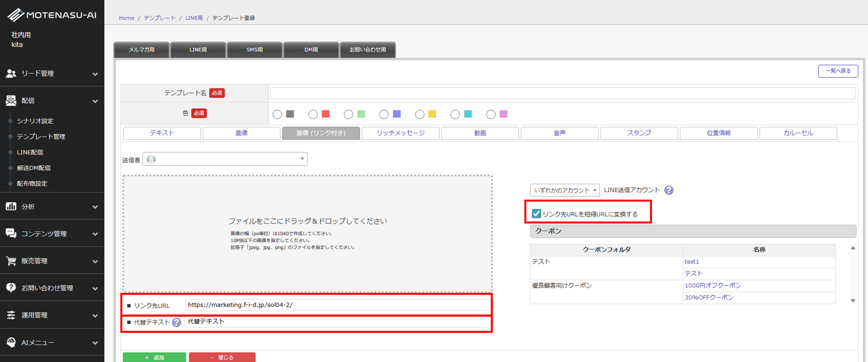Select the リッチメッセージ message type tab
Image resolution: width=868 pixels, height=362 pixels.
coord(400,133)
